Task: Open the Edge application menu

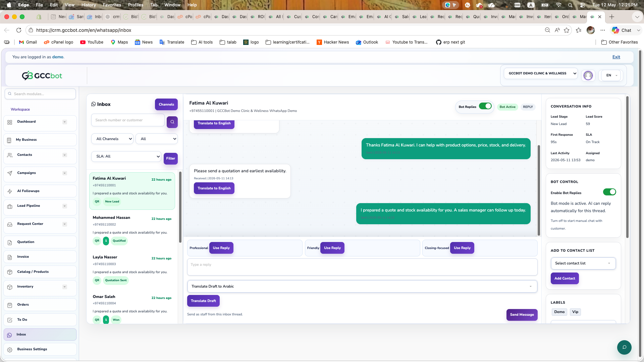Action: (23, 5)
